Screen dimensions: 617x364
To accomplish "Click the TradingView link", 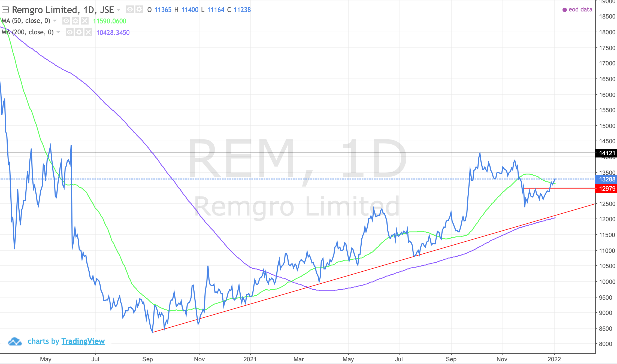I will 83,341.
